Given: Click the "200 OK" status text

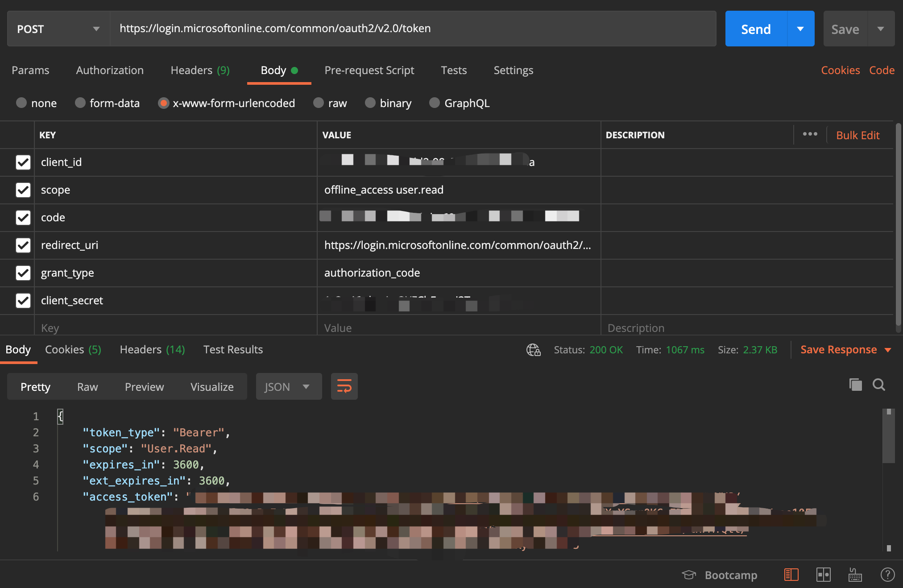Looking at the screenshot, I should pyautogui.click(x=606, y=350).
